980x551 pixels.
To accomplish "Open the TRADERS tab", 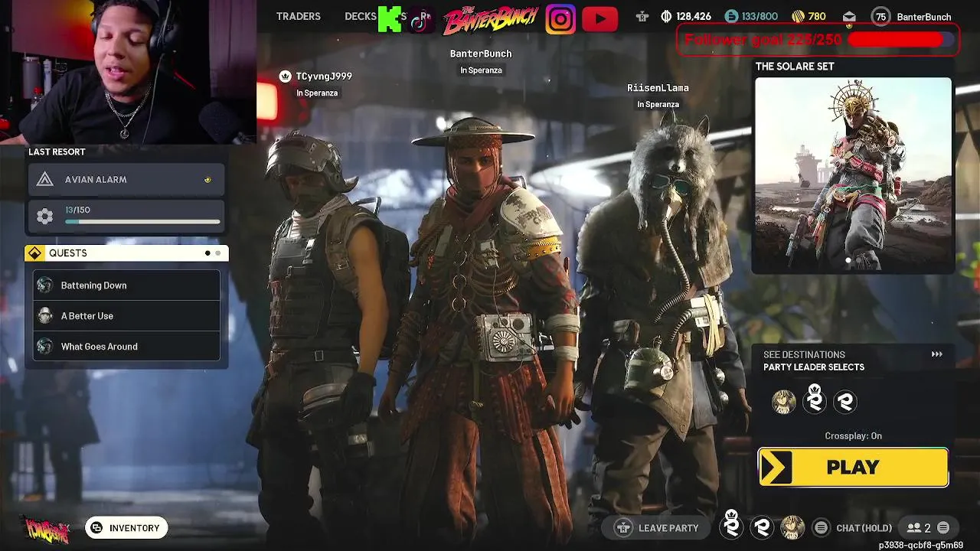I will (298, 16).
